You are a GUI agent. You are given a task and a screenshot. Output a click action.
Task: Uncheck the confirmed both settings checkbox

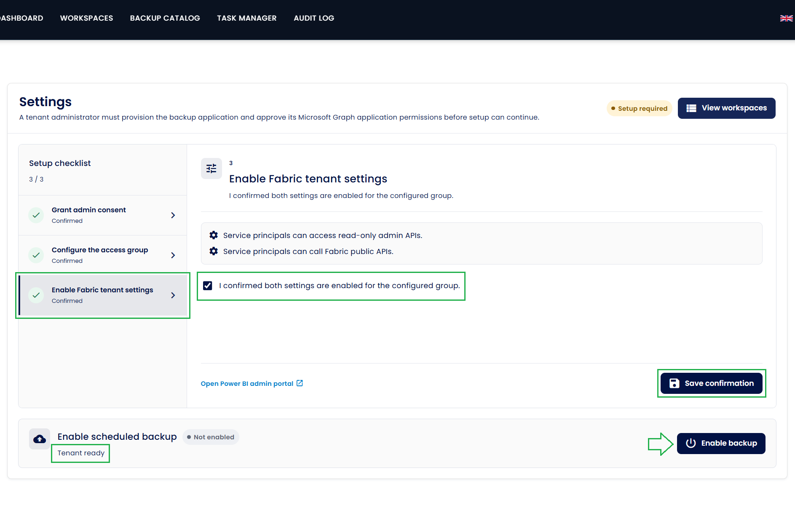(x=208, y=286)
